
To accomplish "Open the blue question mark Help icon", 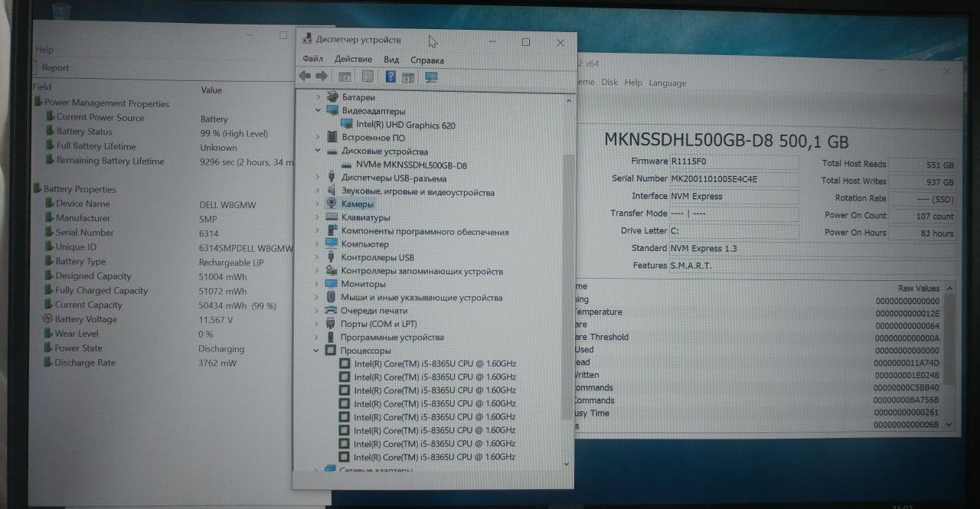I will click(x=390, y=77).
